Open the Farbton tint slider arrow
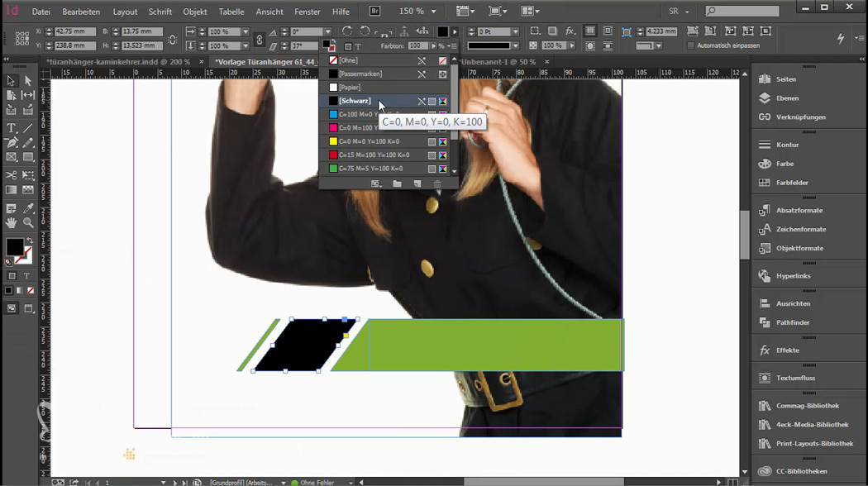Image resolution: width=868 pixels, height=486 pixels. 433,46
